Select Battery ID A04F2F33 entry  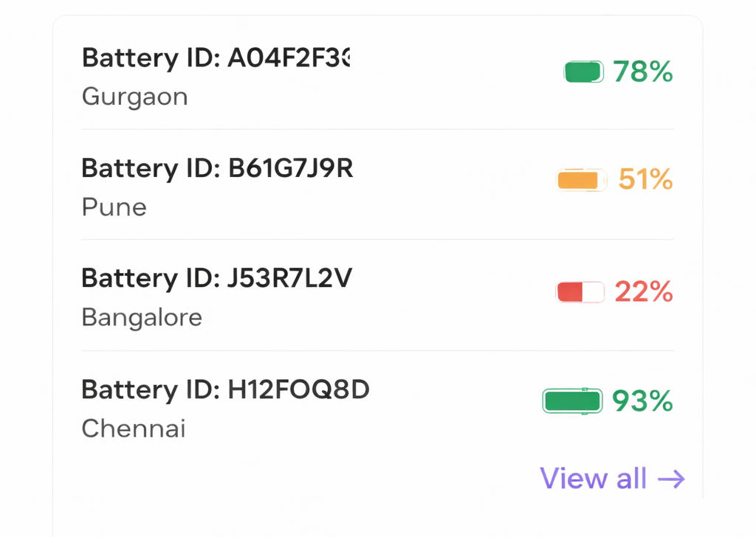216,58
